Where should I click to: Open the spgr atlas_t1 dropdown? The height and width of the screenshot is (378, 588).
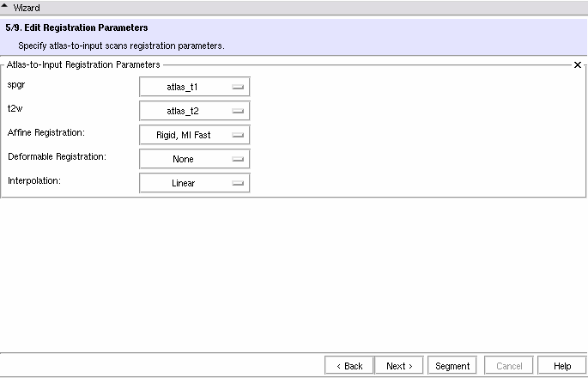(194, 87)
